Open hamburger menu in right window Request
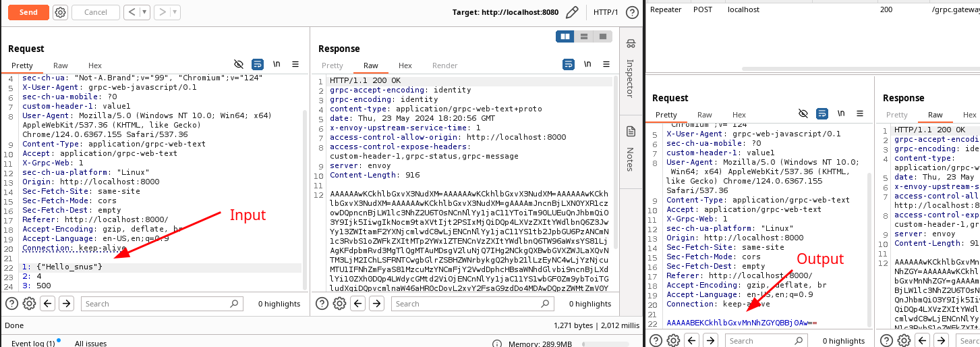Image resolution: width=980 pixels, height=347 pixels. coord(860,113)
